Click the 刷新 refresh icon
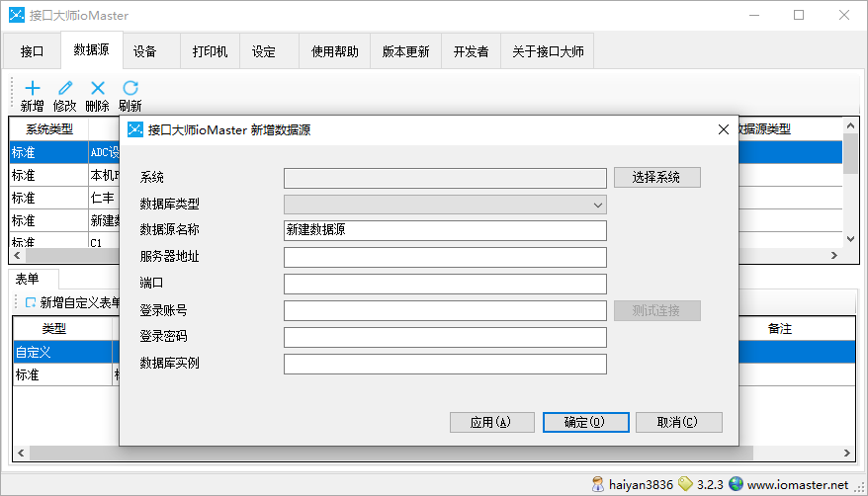 click(130, 88)
